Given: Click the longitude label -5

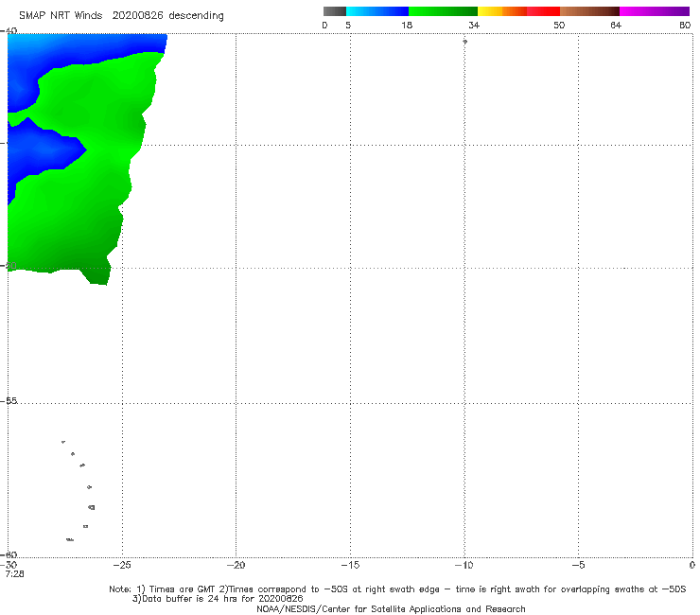Looking at the screenshot, I should pos(578,566).
